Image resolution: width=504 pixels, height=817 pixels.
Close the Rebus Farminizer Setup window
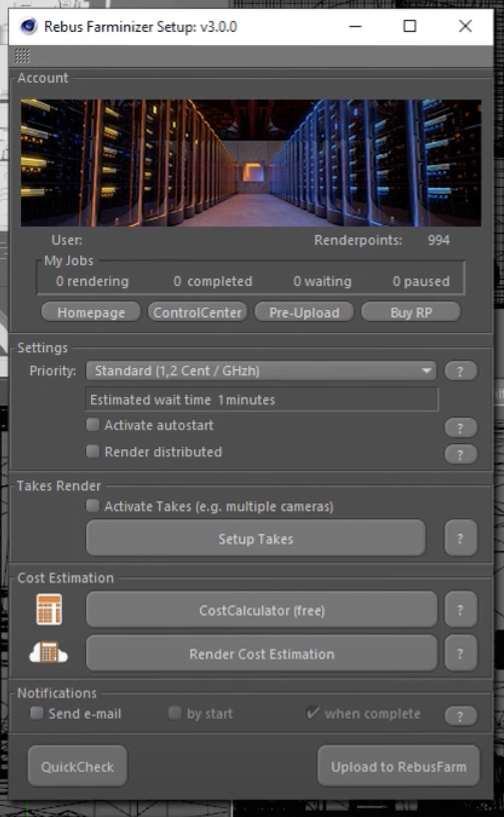point(465,26)
